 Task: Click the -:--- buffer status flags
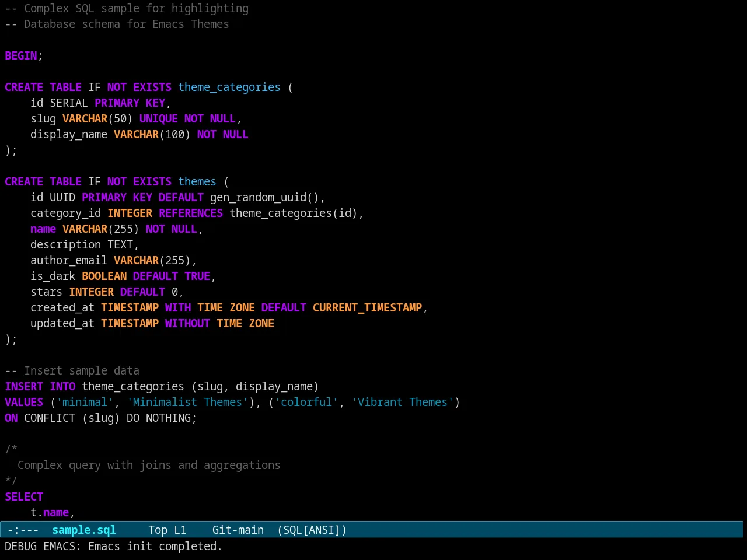[23, 530]
